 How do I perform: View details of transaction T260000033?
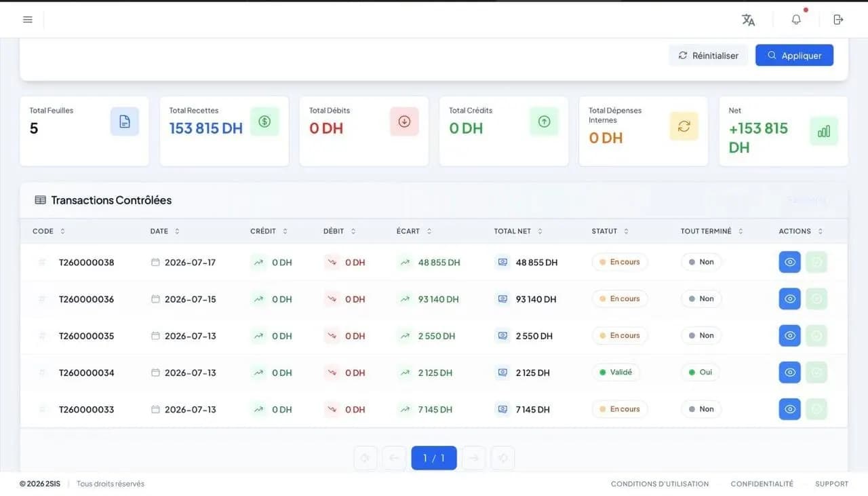pyautogui.click(x=789, y=408)
